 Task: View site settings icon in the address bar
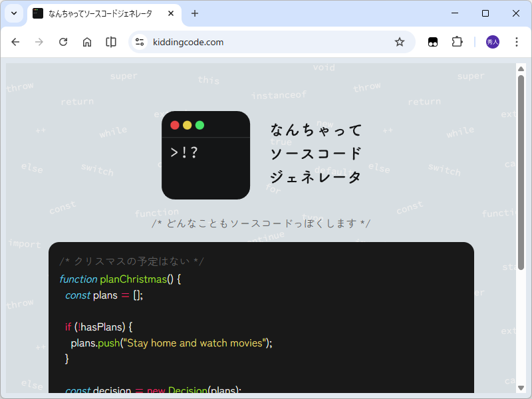tap(140, 41)
